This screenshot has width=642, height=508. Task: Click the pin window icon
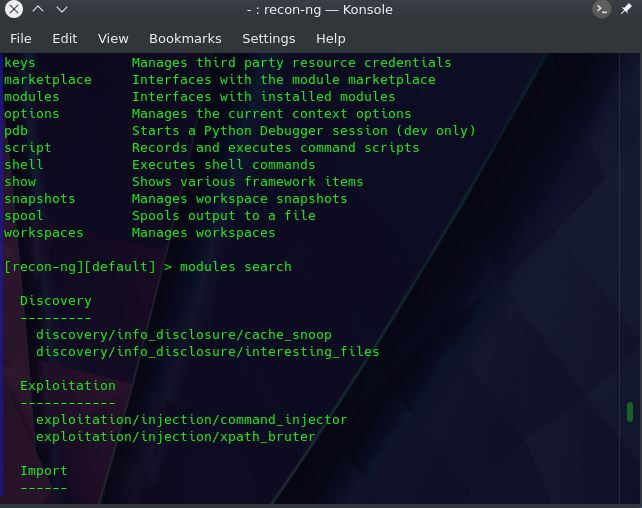[x=626, y=9]
